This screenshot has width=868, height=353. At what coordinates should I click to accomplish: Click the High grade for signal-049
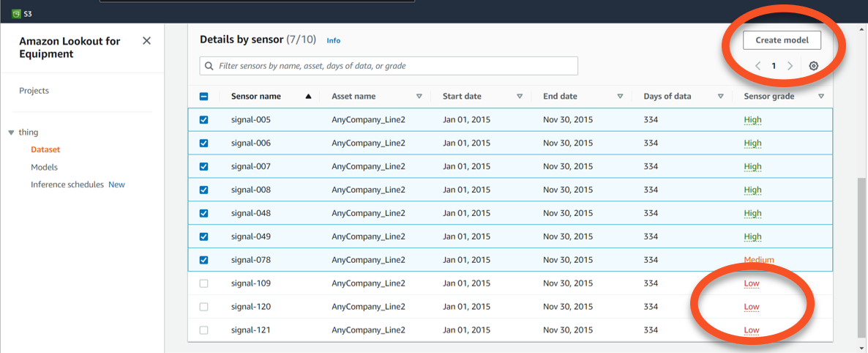pyautogui.click(x=753, y=237)
